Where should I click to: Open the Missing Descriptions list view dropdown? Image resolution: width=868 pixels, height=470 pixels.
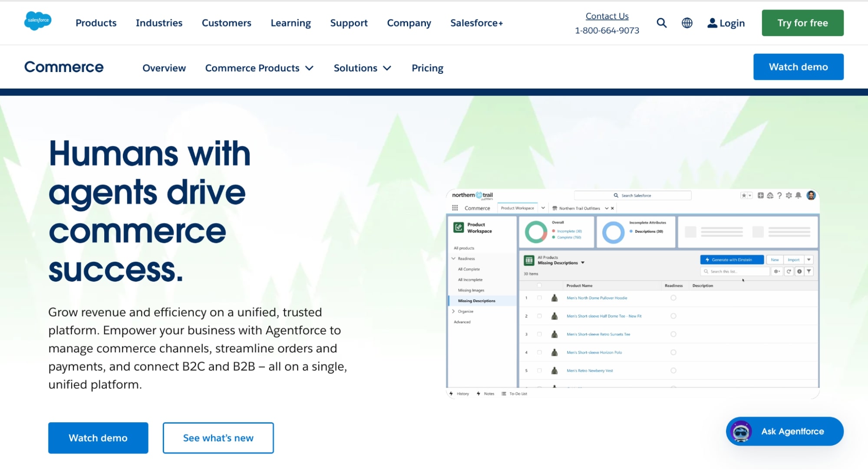[583, 263]
